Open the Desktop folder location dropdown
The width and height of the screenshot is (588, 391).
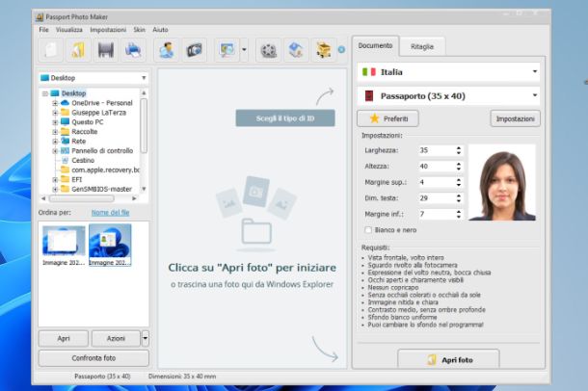click(x=94, y=78)
